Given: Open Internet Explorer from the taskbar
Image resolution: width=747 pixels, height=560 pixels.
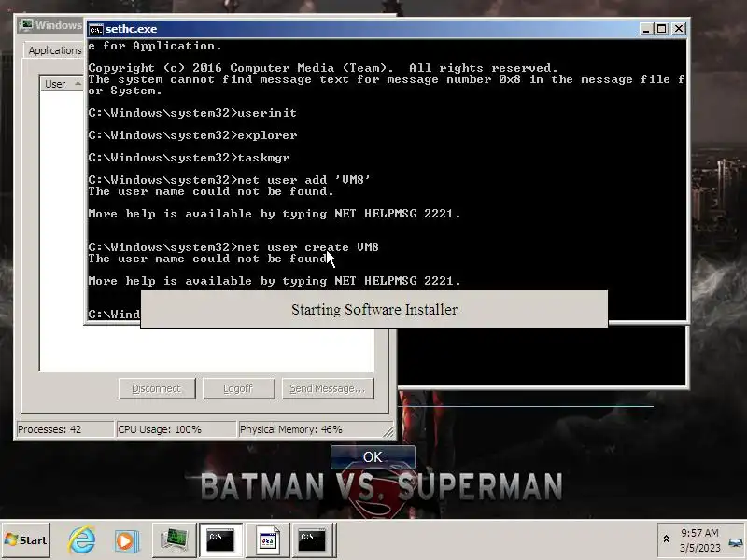Looking at the screenshot, I should click(x=81, y=540).
